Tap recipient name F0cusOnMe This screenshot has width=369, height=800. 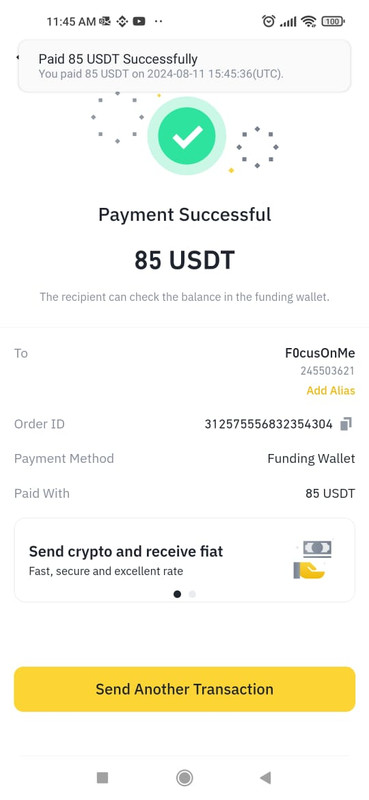(320, 353)
